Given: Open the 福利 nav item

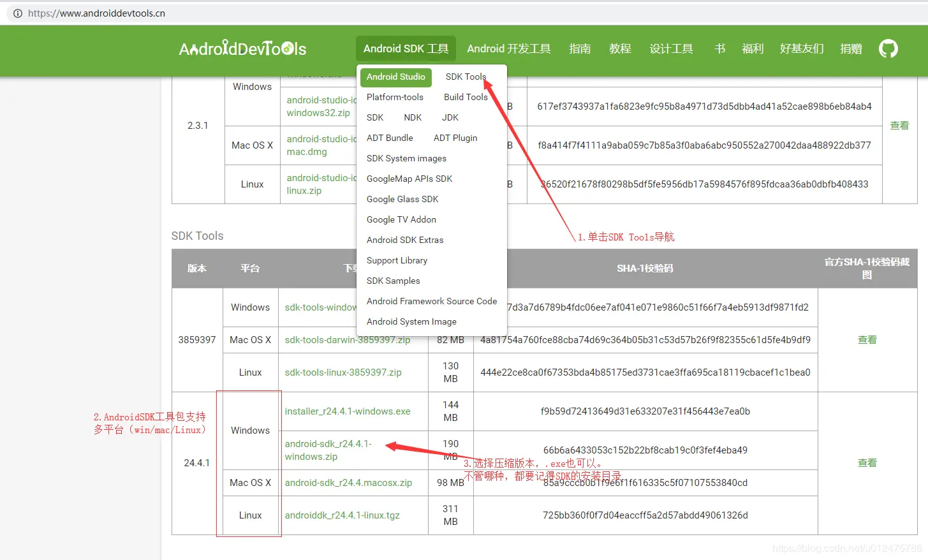Looking at the screenshot, I should point(753,48).
